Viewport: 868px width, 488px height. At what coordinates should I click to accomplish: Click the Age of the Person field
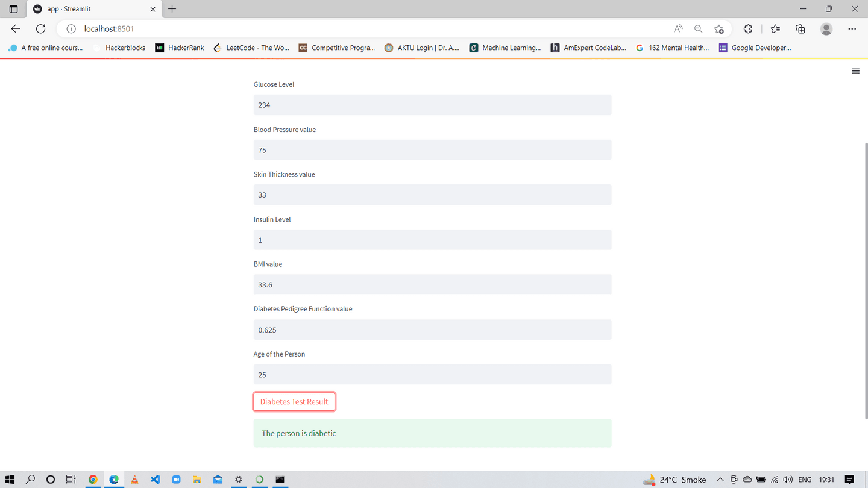pyautogui.click(x=432, y=374)
